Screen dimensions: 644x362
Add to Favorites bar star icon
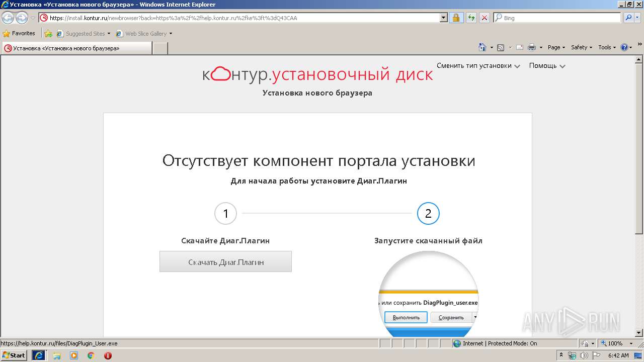(48, 34)
